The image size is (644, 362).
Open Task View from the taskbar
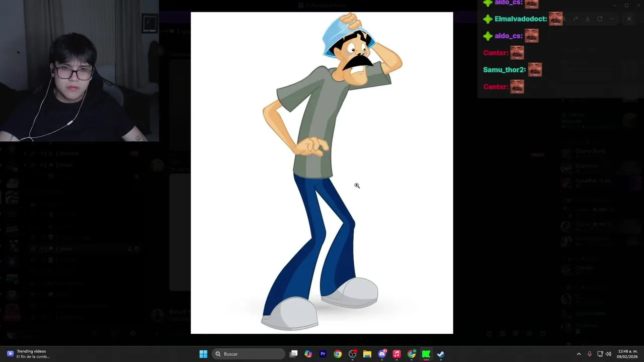point(294,354)
